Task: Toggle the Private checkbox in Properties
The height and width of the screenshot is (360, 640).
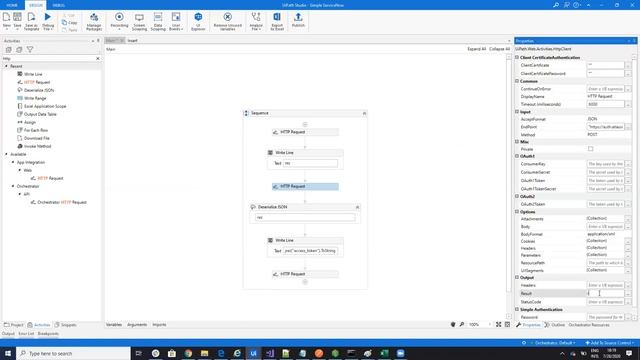Action: [x=590, y=149]
